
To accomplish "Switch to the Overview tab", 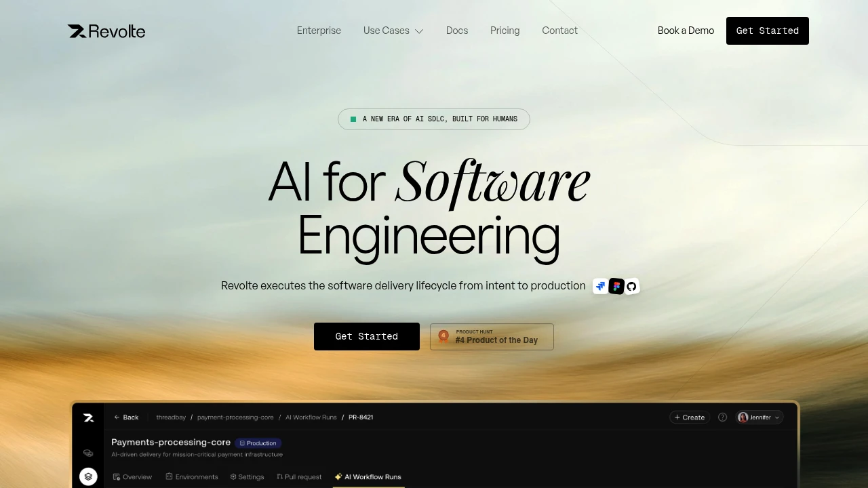I will click(x=132, y=476).
